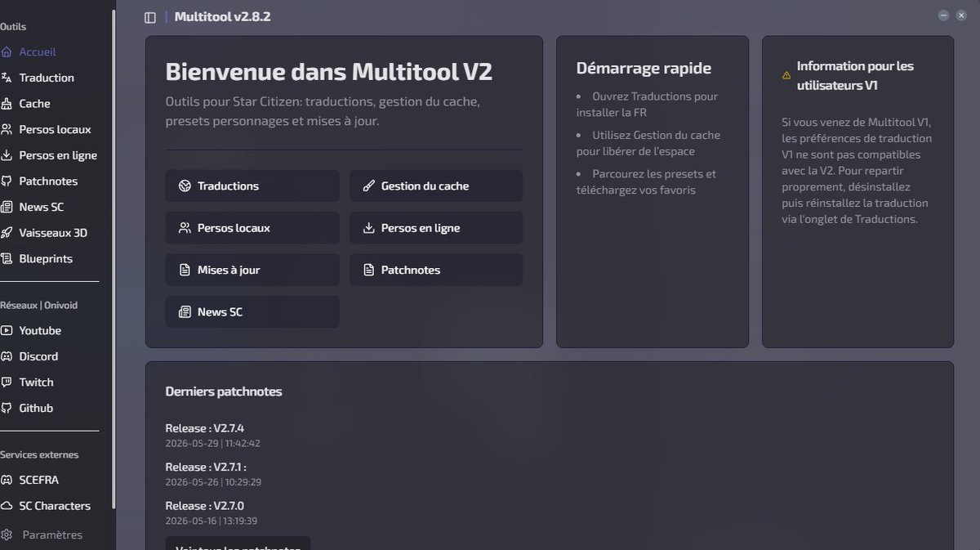This screenshot has width=980, height=550.
Task: Click the Persos locaux users icon in sidebar
Action: (7, 129)
